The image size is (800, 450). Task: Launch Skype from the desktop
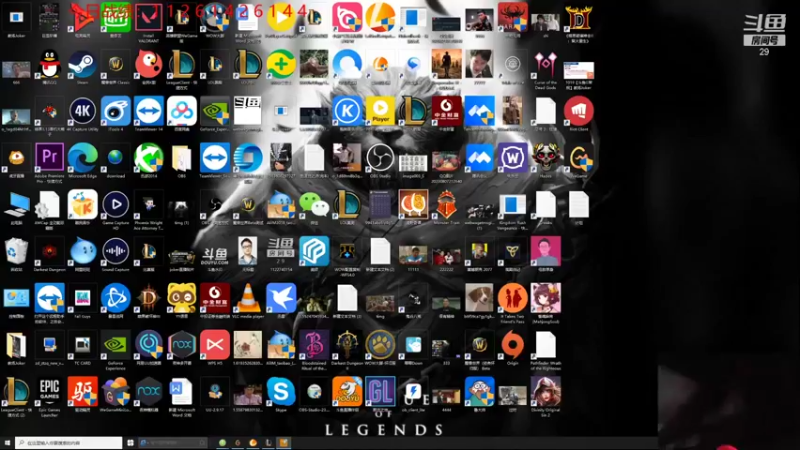pos(281,392)
